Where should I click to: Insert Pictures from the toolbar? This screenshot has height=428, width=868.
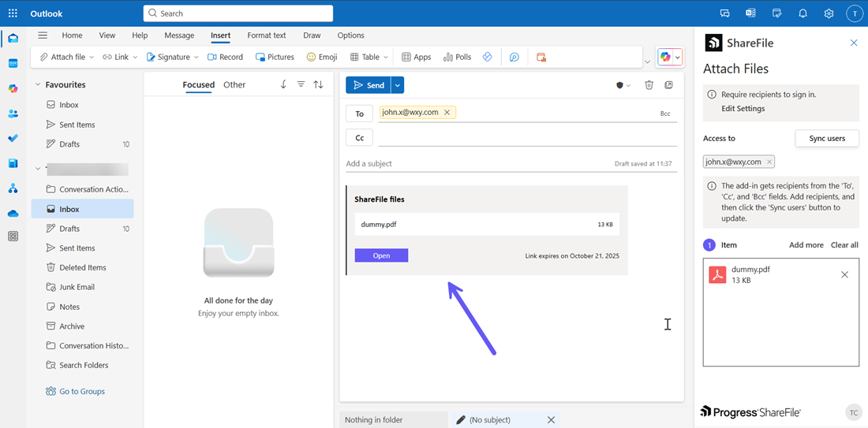pos(275,57)
